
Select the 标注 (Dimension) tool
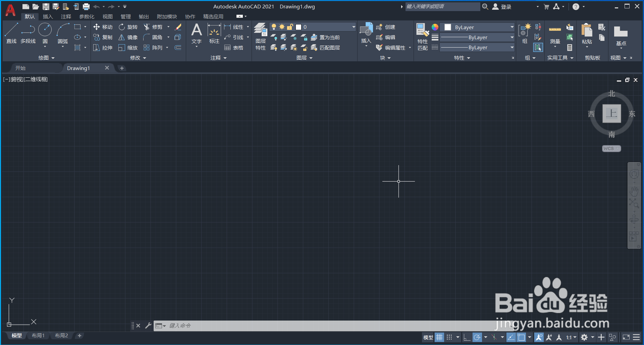click(214, 33)
